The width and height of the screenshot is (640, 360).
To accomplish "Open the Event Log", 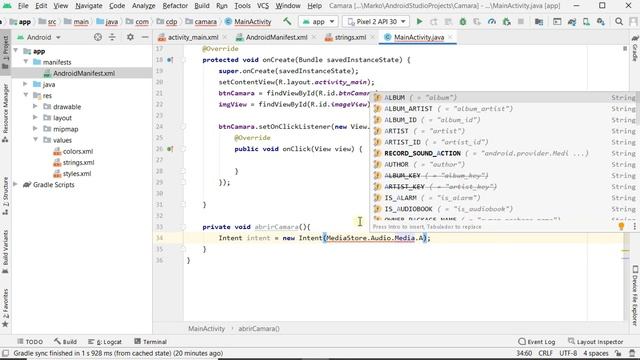I will point(537,342).
